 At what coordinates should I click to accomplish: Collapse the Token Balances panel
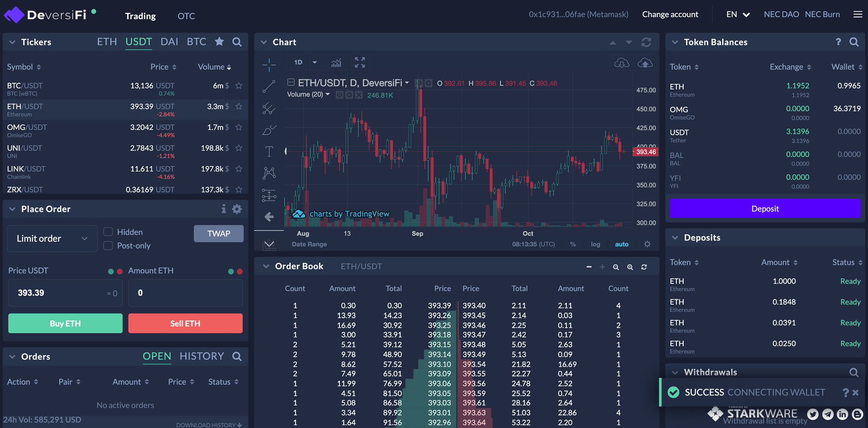675,42
